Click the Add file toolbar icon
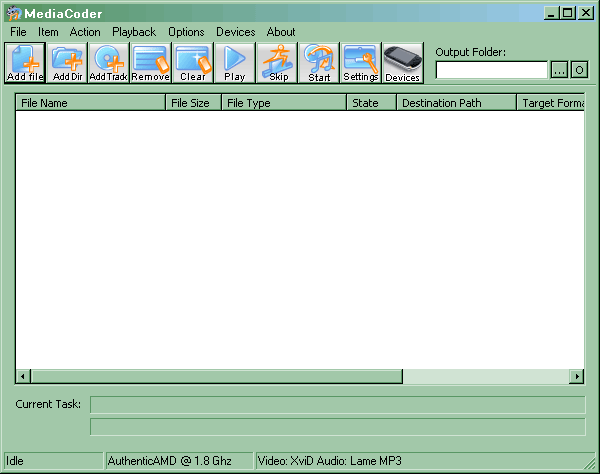600x474 pixels. 25,63
